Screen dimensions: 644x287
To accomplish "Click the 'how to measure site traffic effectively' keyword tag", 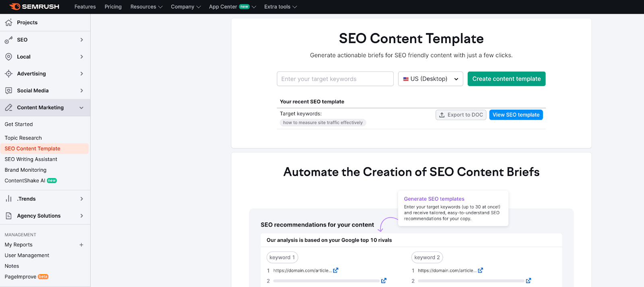I will tap(323, 123).
